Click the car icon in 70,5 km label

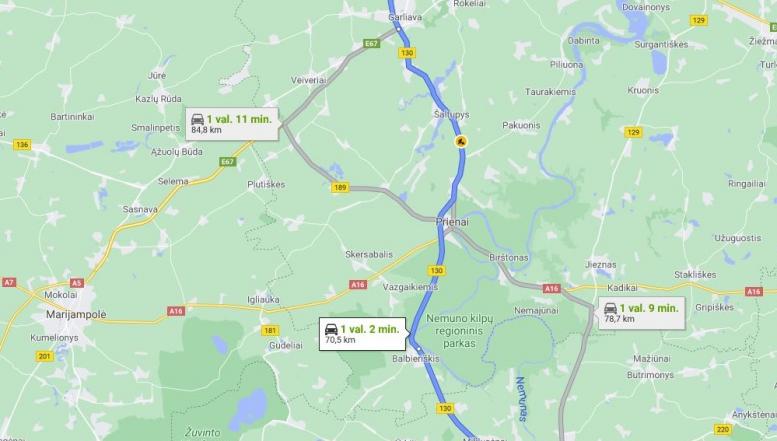click(331, 330)
